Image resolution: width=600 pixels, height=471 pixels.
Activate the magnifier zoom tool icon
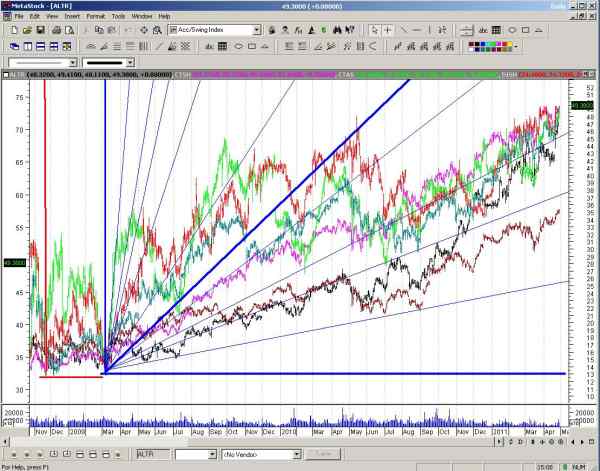click(157, 30)
